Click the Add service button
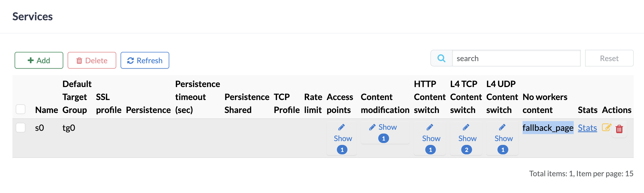This screenshot has width=644, height=193. point(39,60)
